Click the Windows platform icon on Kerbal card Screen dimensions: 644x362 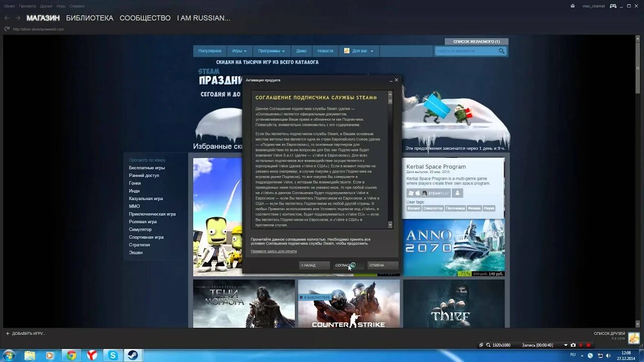pos(411,193)
